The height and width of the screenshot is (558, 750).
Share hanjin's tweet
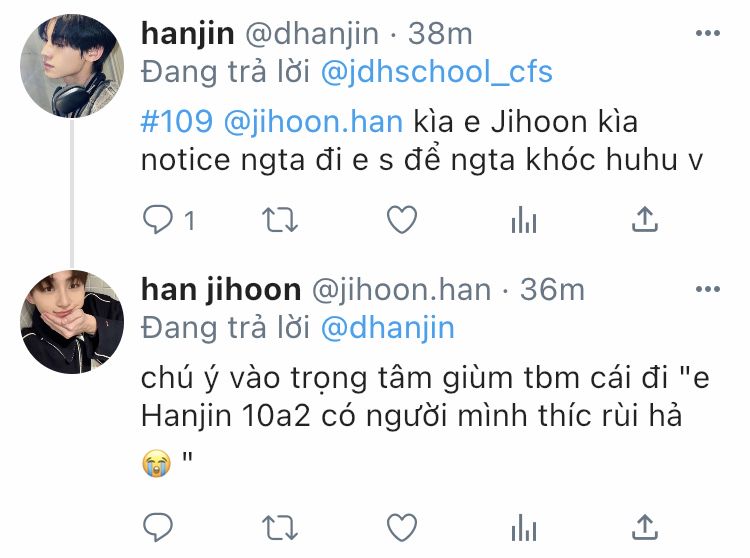pos(645,219)
